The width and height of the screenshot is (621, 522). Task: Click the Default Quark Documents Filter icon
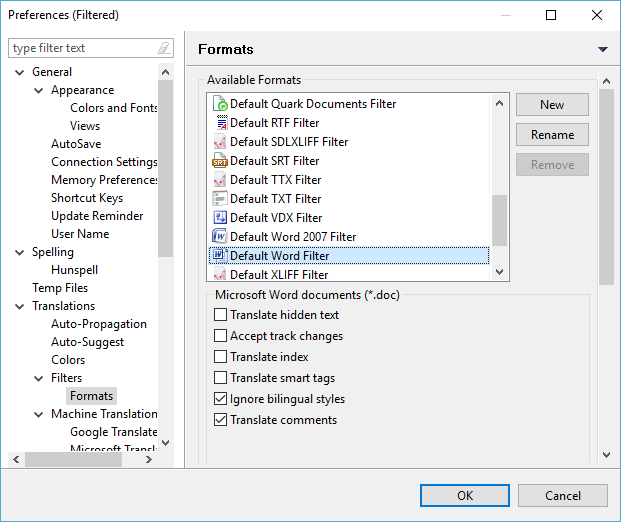pos(220,103)
